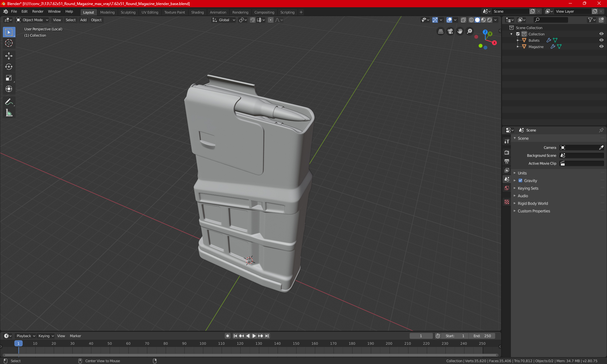Open the Render menu

click(x=38, y=11)
